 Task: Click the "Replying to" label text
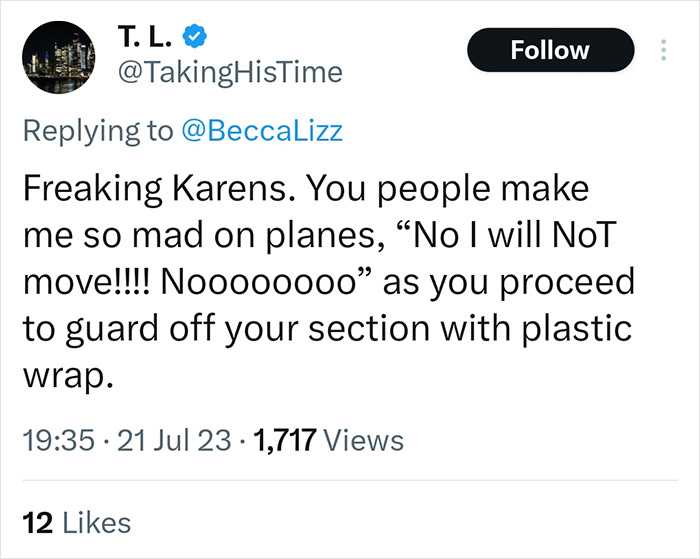point(96,132)
